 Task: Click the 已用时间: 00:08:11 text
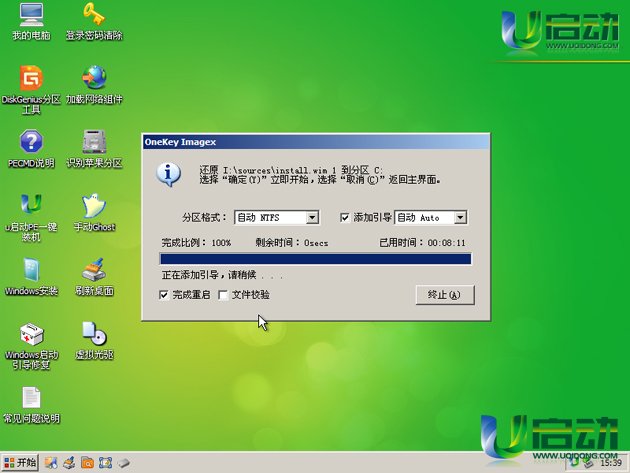[x=422, y=243]
